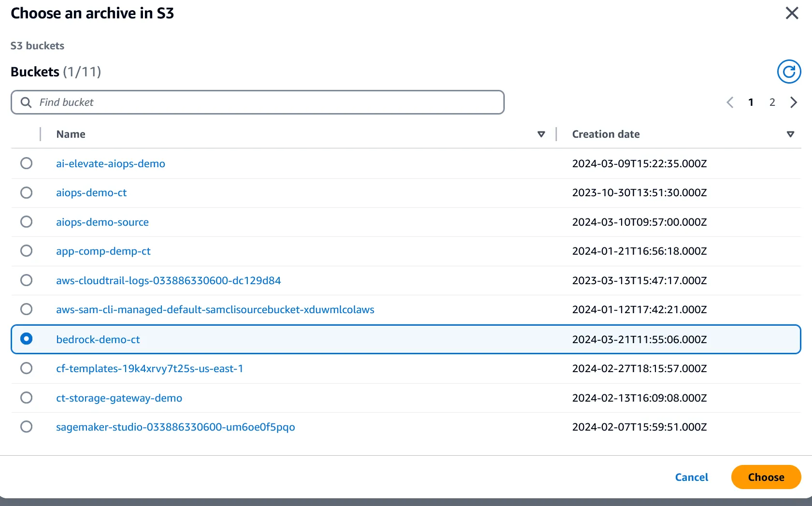Click the search magnifier icon

coord(26,102)
